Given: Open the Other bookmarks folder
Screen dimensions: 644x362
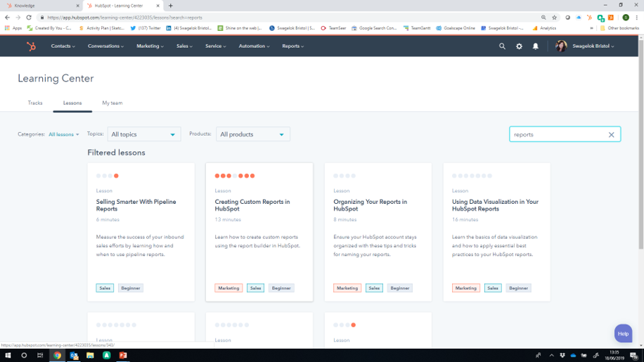Looking at the screenshot, I should coord(619,28).
